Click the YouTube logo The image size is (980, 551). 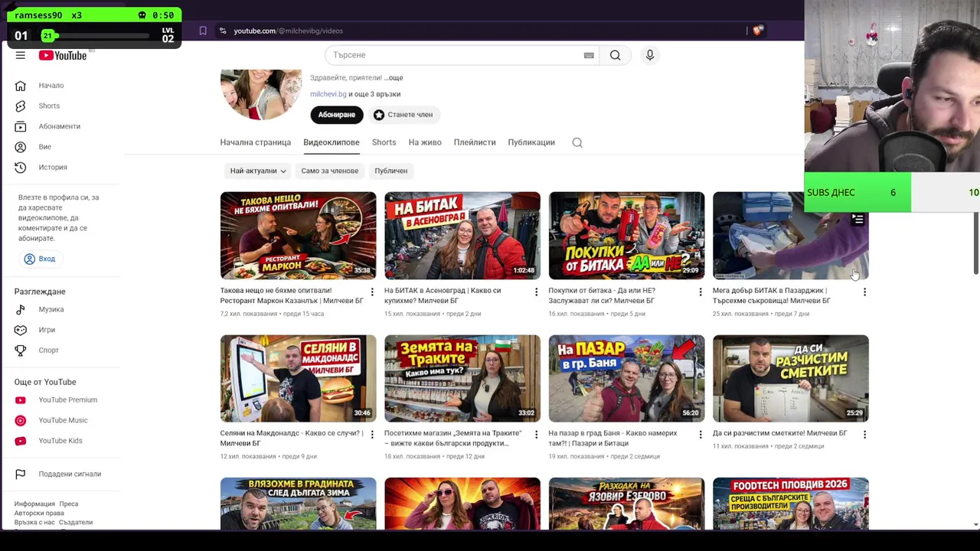(x=63, y=55)
